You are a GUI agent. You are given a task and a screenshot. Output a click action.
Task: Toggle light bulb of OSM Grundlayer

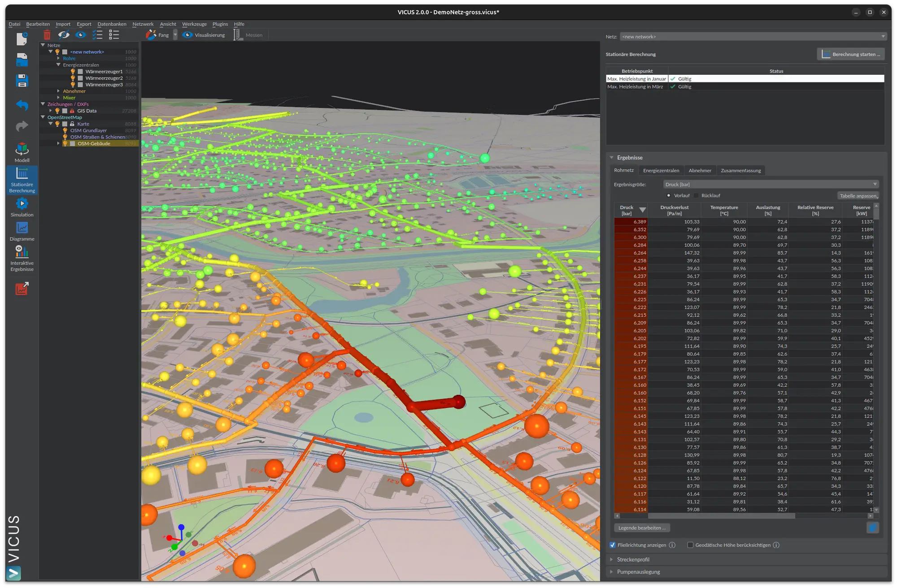65,130
